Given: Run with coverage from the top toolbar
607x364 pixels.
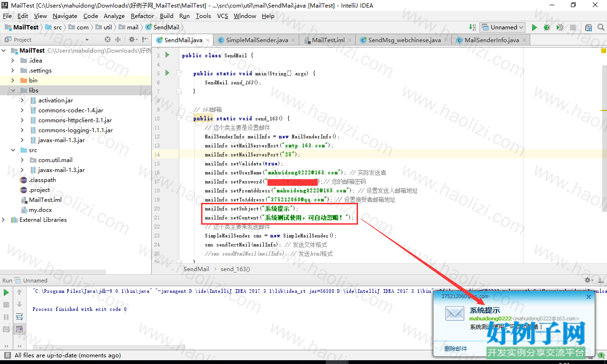Looking at the screenshot, I should point(560,27).
